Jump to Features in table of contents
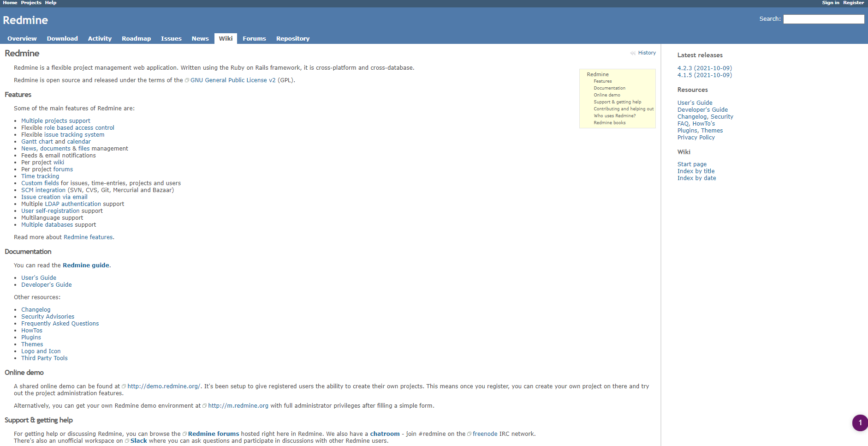868x446 pixels. (603, 81)
